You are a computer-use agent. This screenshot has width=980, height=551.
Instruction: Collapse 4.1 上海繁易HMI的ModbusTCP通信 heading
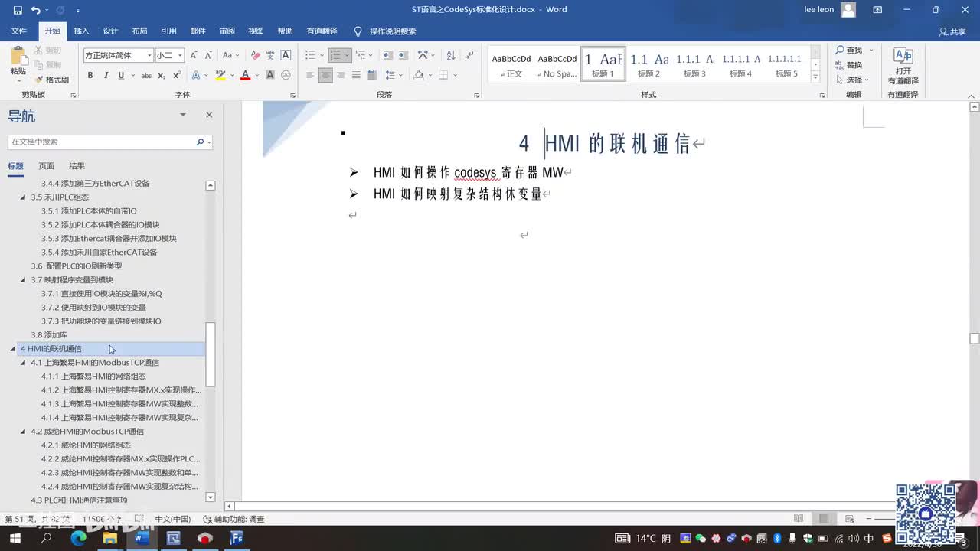23,363
